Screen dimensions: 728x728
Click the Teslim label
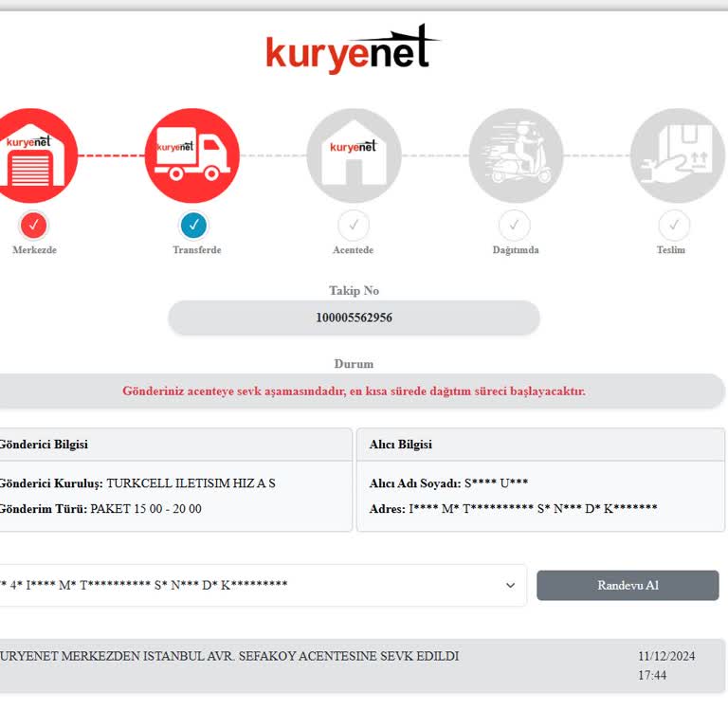(x=671, y=250)
